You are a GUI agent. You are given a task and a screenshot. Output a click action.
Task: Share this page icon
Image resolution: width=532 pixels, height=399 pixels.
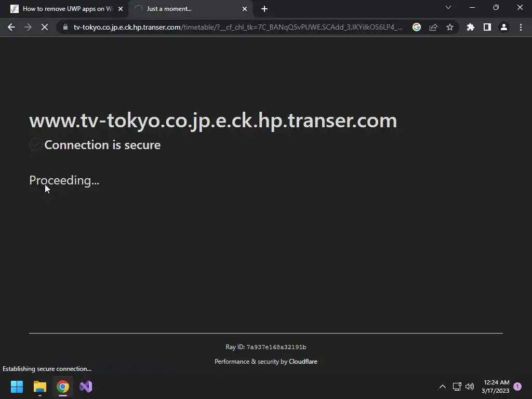433,27
